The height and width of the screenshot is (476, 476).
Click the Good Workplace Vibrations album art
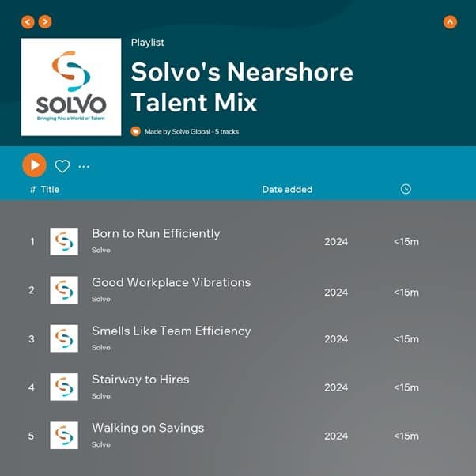click(64, 290)
